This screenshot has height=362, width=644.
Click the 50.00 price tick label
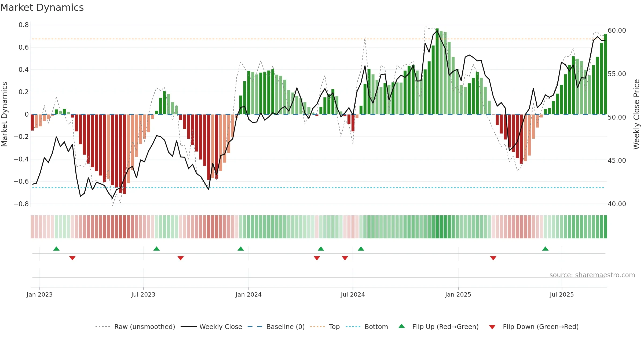click(617, 117)
